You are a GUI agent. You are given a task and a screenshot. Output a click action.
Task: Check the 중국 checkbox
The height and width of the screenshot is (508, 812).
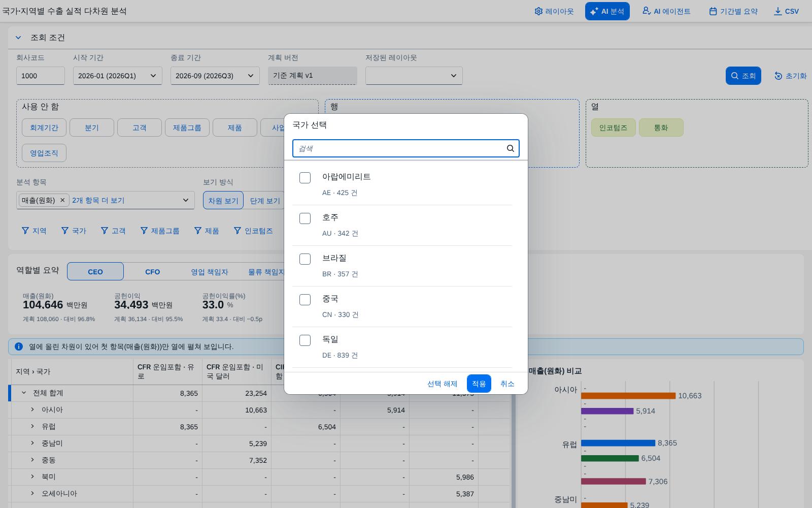tap(305, 300)
